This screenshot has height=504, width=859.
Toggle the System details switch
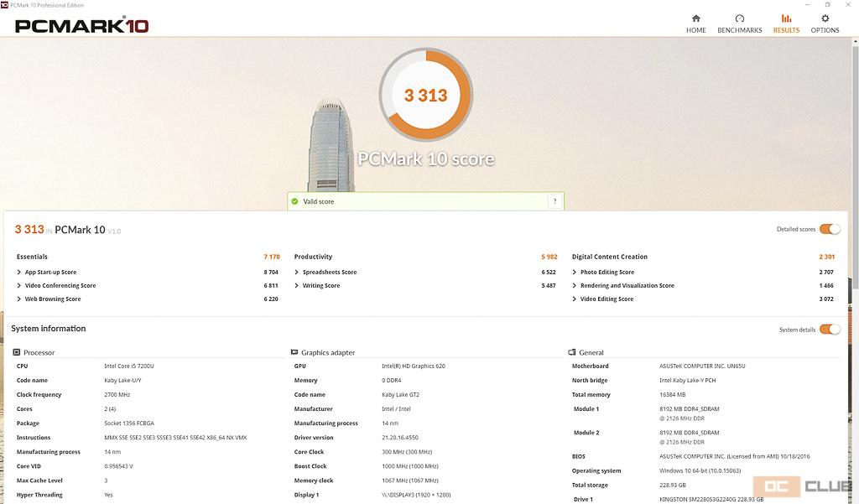point(830,330)
